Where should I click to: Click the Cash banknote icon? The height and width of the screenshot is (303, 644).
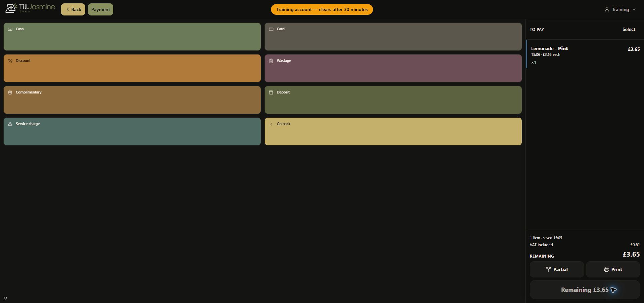[10, 29]
